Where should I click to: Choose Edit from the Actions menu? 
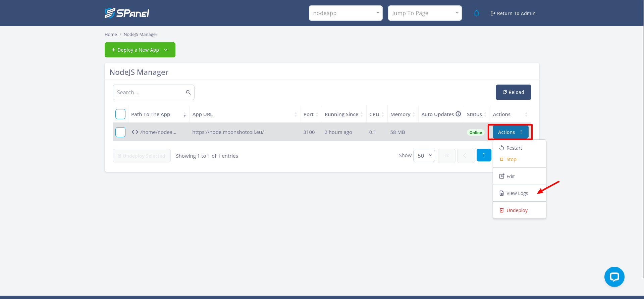click(x=520, y=176)
